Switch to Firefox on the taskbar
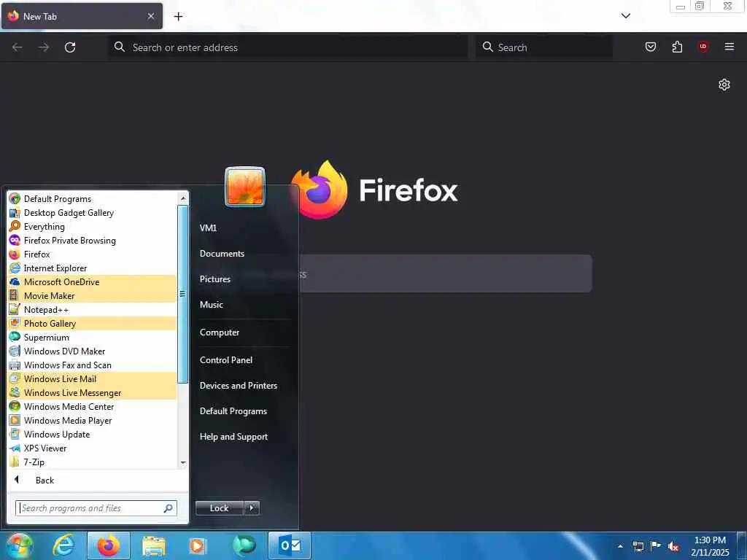 coord(109,545)
